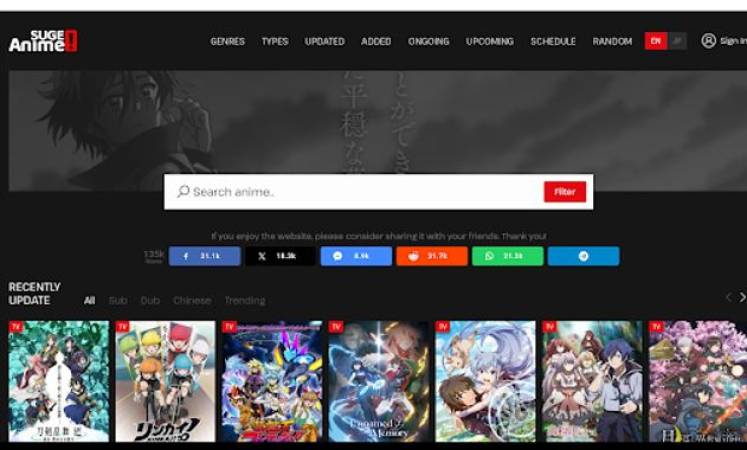Open a Random anime
This screenshot has height=450, width=747.
[612, 41]
